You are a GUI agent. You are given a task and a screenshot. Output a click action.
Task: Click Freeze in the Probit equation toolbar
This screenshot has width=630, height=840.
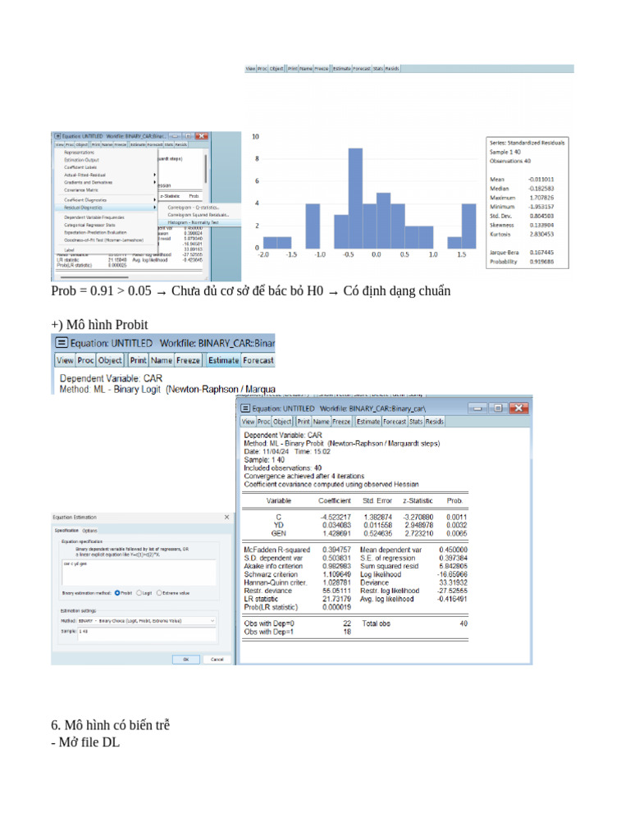click(x=341, y=422)
